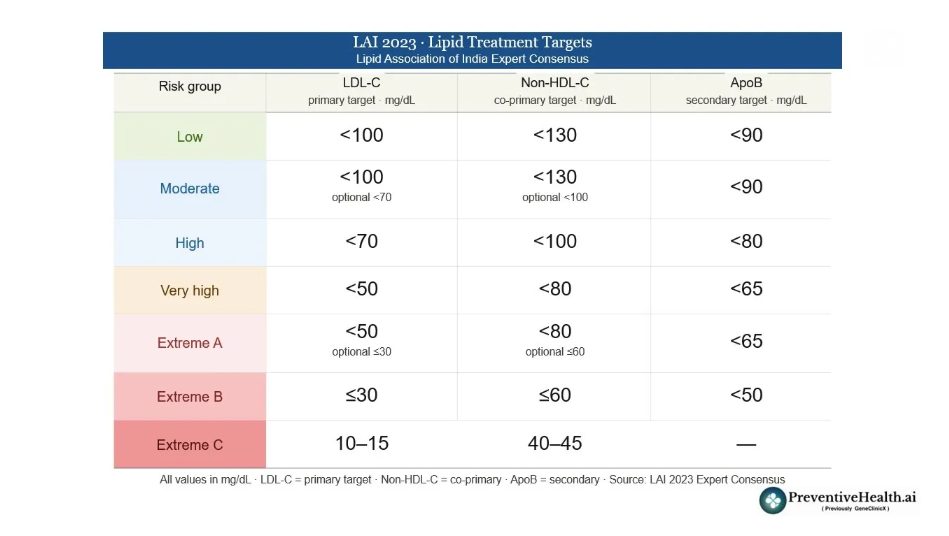Click the optional ≤60 note under Extreme A
949x536 pixels.
coord(555,352)
